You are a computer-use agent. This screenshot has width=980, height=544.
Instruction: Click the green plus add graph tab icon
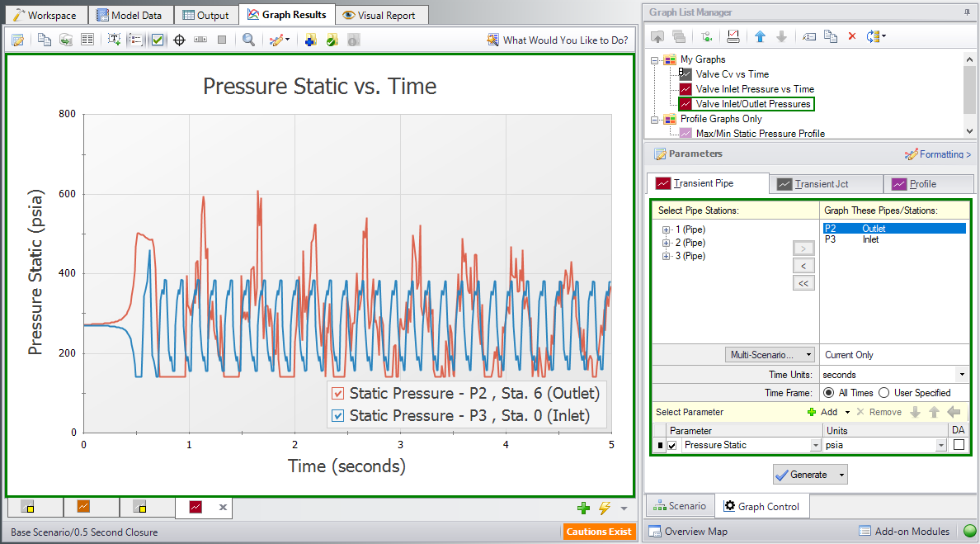pyautogui.click(x=583, y=508)
